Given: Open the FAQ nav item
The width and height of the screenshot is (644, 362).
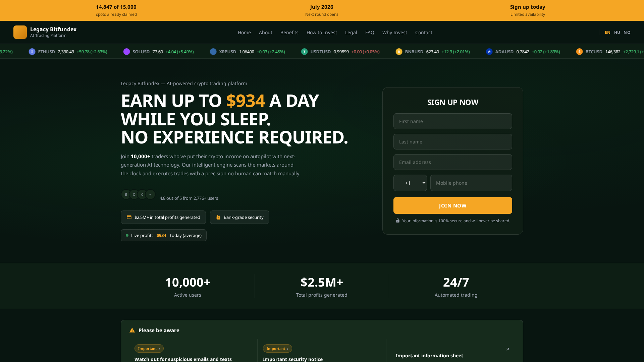Looking at the screenshot, I should [370, 33].
